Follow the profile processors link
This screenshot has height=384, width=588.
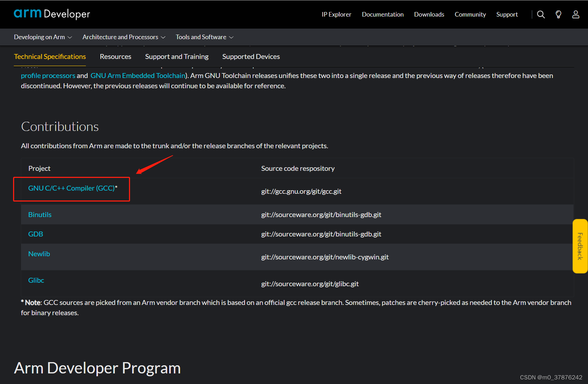(x=48, y=76)
